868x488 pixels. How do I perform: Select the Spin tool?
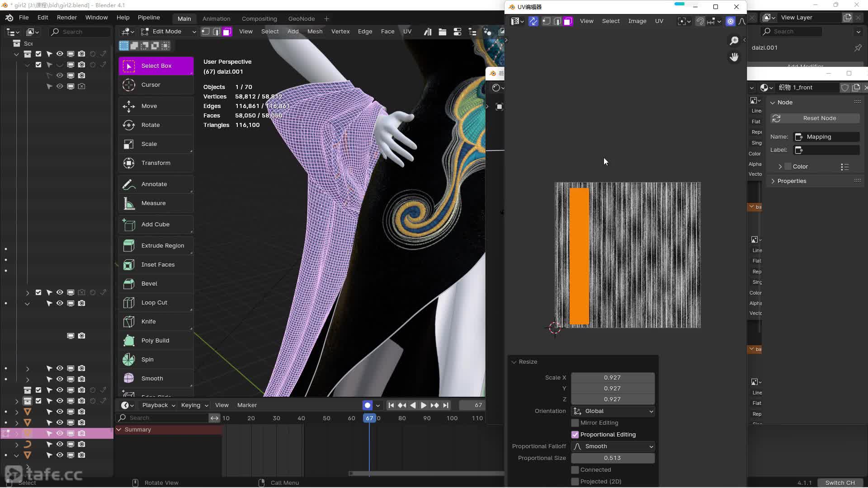click(x=156, y=359)
